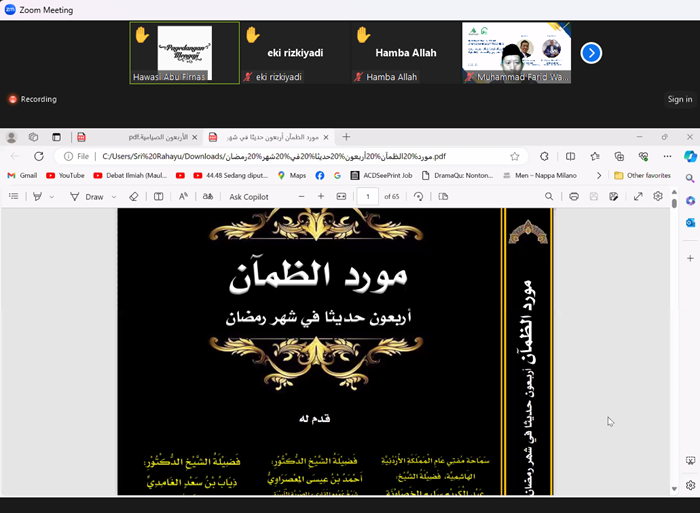The width and height of the screenshot is (700, 513).
Task: Select Hawasi Abu Firnas video thumbnail
Action: click(184, 53)
